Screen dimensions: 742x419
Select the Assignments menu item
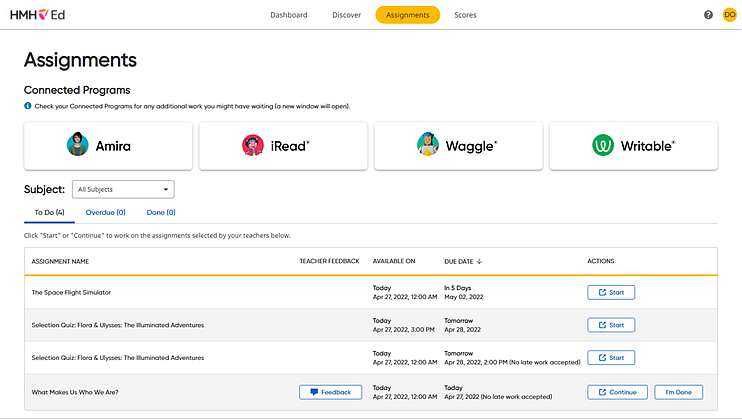tap(407, 15)
